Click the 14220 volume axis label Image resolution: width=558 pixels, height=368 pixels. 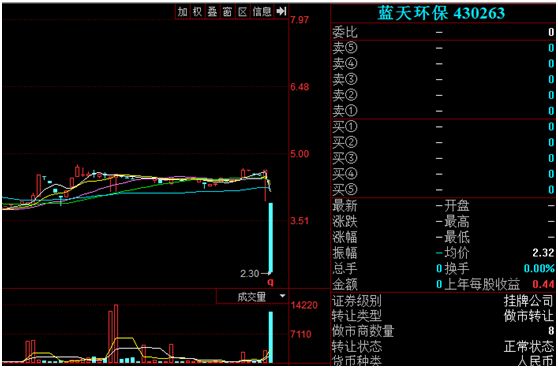coord(305,305)
